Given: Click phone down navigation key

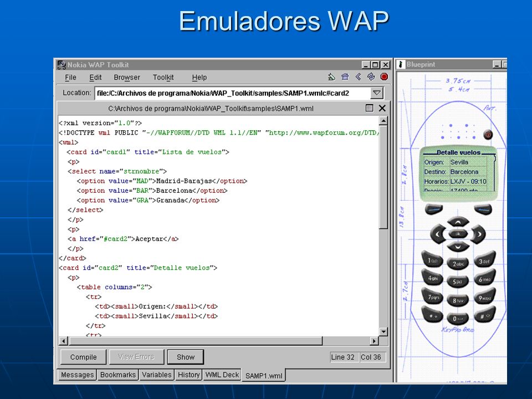Looking at the screenshot, I should pos(458,246).
